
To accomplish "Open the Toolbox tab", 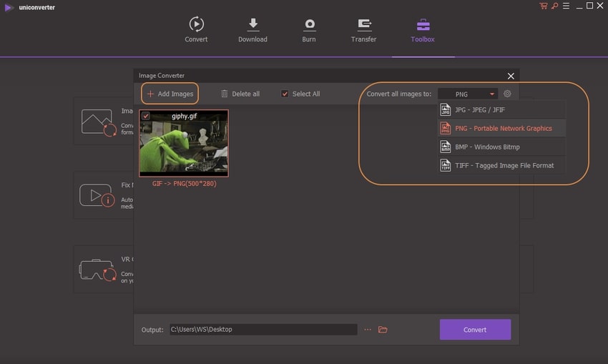I will (x=423, y=29).
